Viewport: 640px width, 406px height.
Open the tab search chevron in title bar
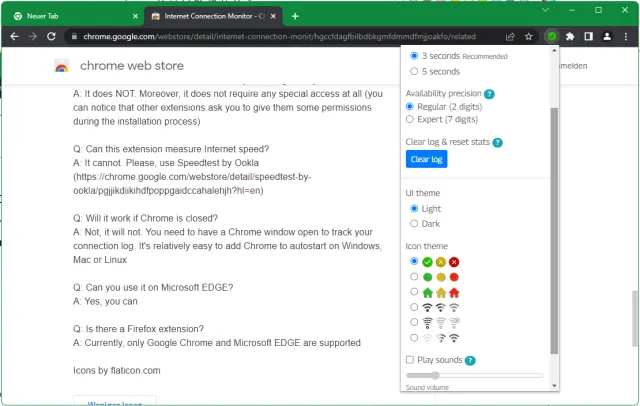click(x=545, y=10)
